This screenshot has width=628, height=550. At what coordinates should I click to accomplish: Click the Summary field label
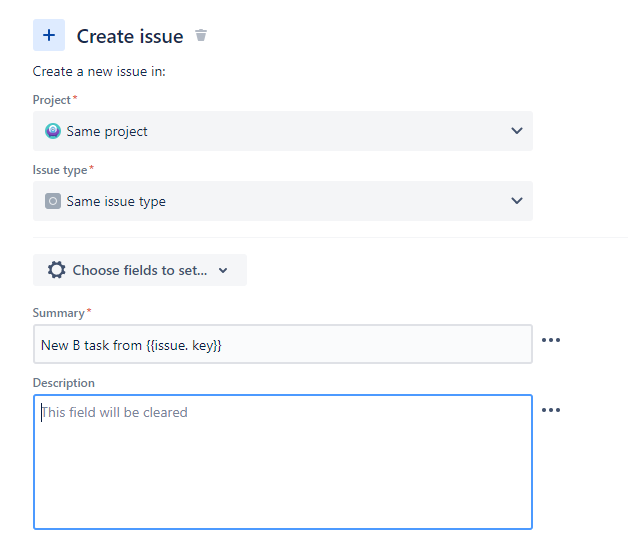(x=58, y=313)
